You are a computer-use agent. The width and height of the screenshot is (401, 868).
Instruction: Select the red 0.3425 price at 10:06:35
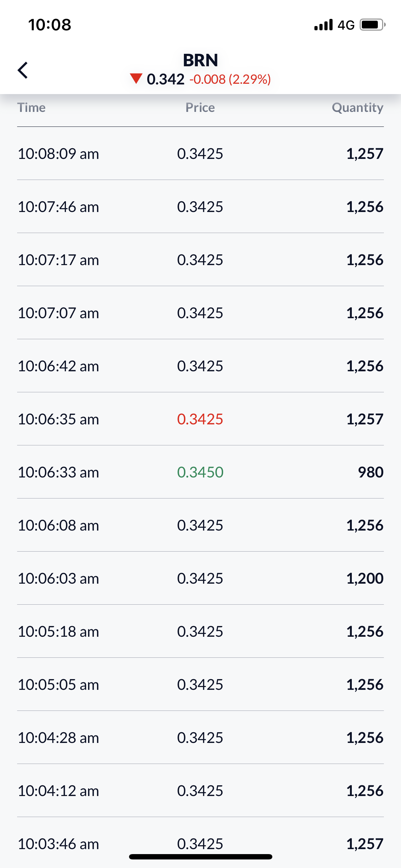[x=200, y=419]
